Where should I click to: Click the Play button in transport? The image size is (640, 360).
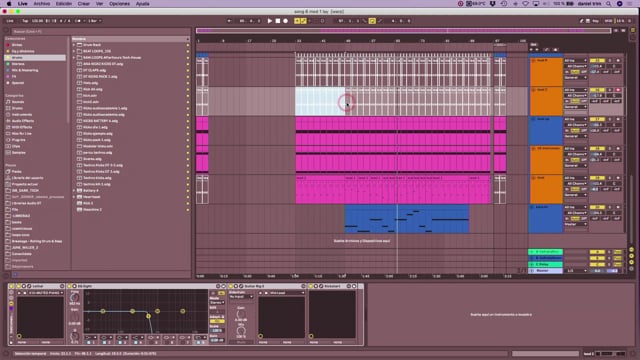[270, 21]
